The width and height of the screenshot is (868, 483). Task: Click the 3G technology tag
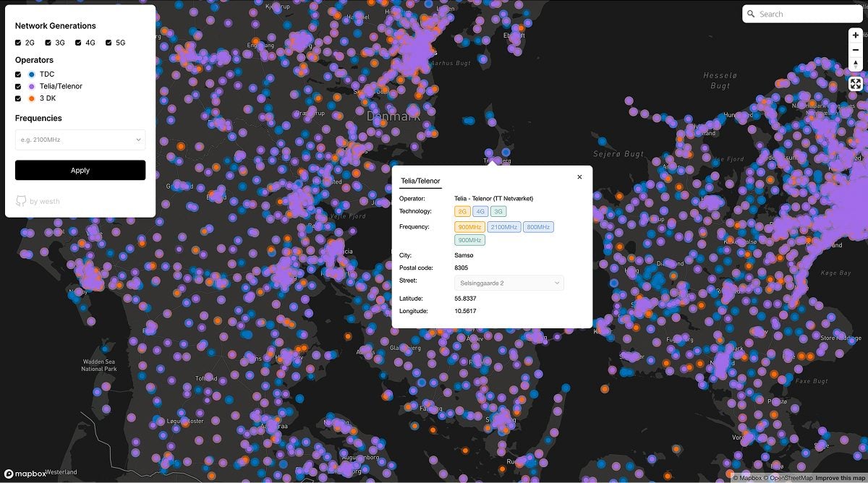(498, 212)
